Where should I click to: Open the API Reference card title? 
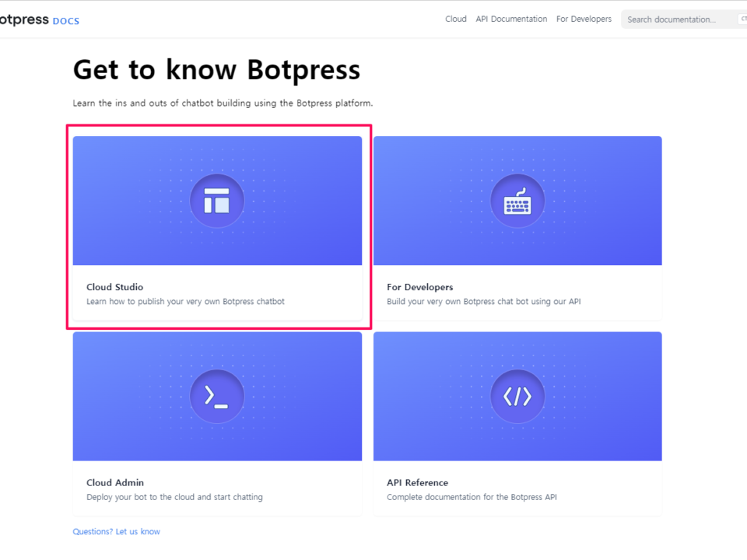pos(417,482)
